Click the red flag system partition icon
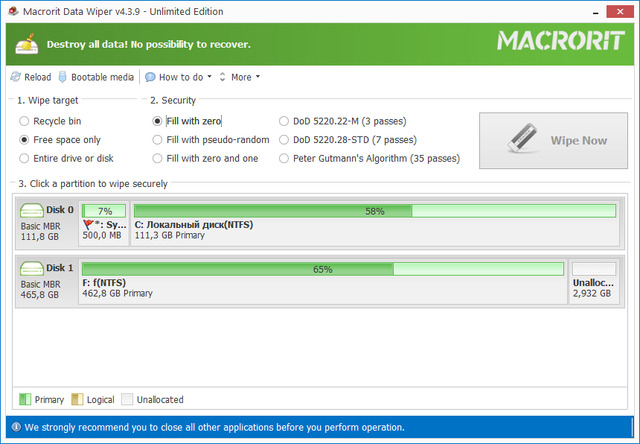The image size is (640, 444). click(88, 225)
